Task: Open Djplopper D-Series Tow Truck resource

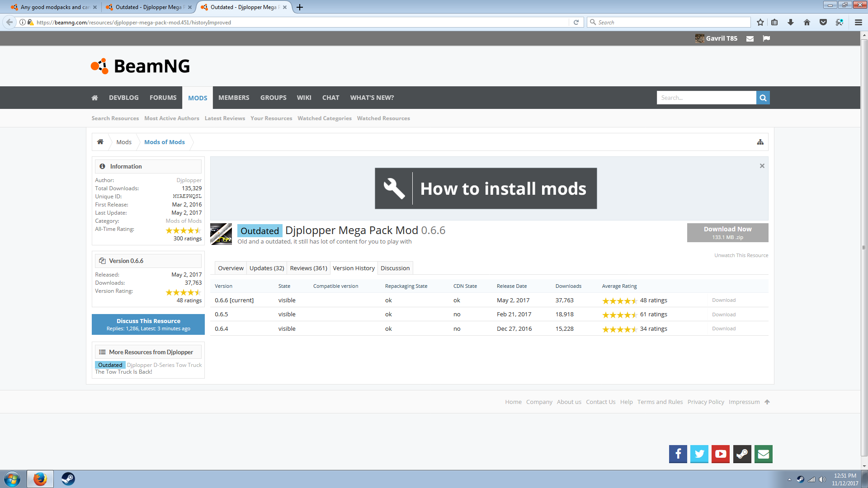Action: (164, 365)
